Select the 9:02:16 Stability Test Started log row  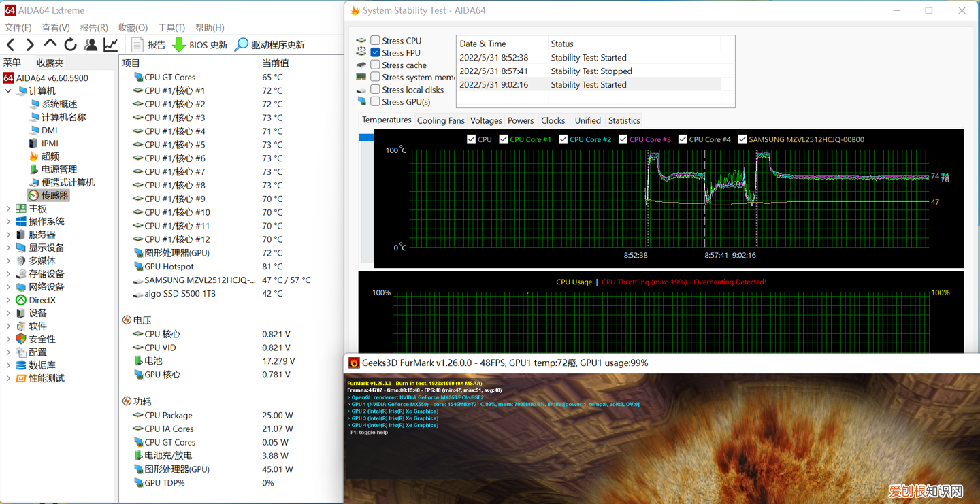pos(588,85)
